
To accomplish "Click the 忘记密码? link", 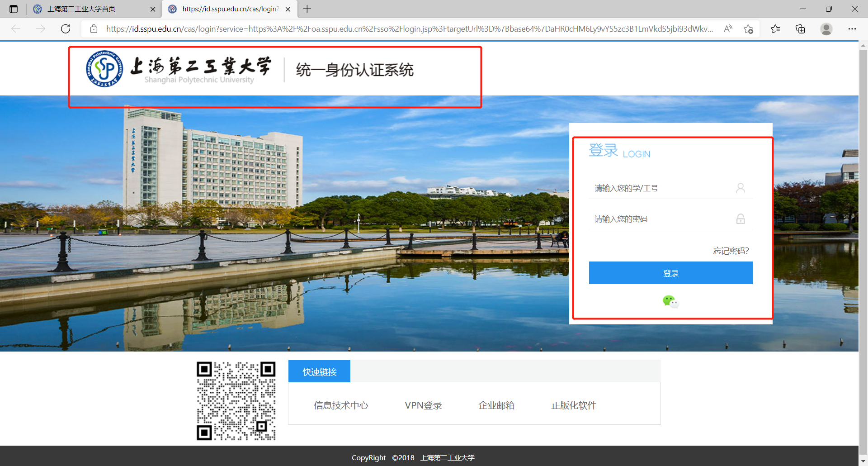I will (731, 251).
